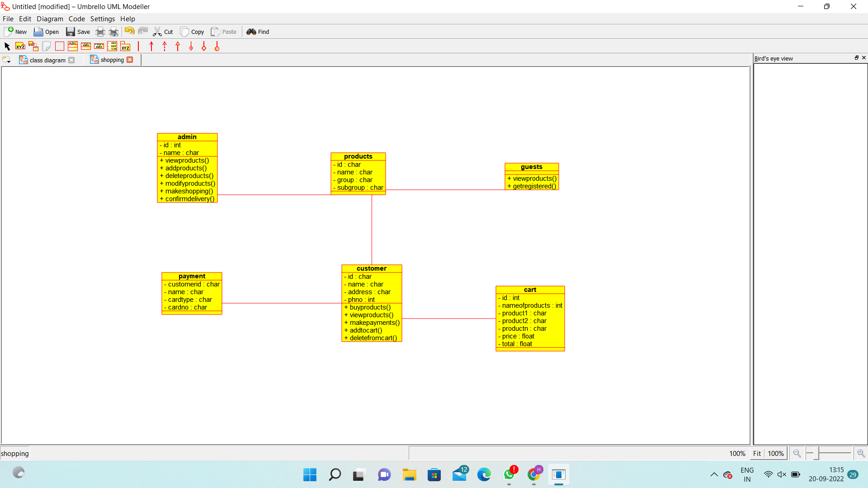Select the Composition filled-diamond tool
Screen dimensions: 868x488
pos(191,46)
